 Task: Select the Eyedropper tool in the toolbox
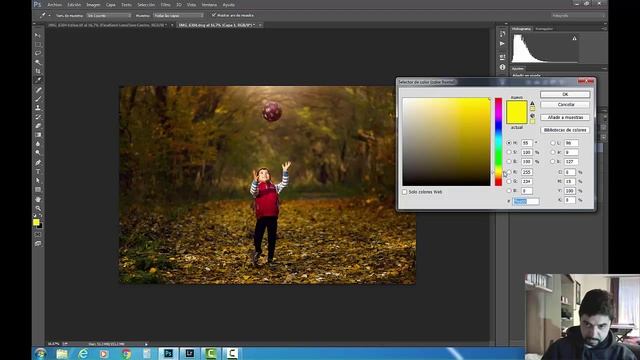pyautogui.click(x=38, y=80)
